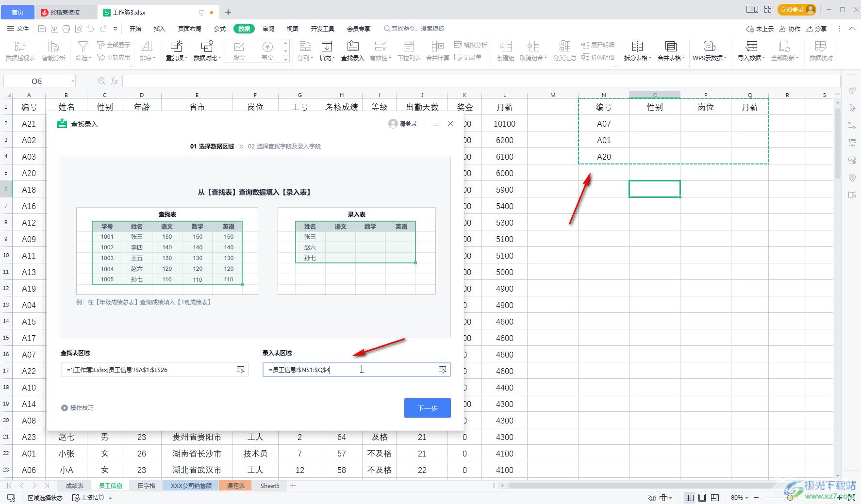Screen dimensions: 861x504
Task: Switch to the 插入 ribbon tab
Action: [x=160, y=29]
